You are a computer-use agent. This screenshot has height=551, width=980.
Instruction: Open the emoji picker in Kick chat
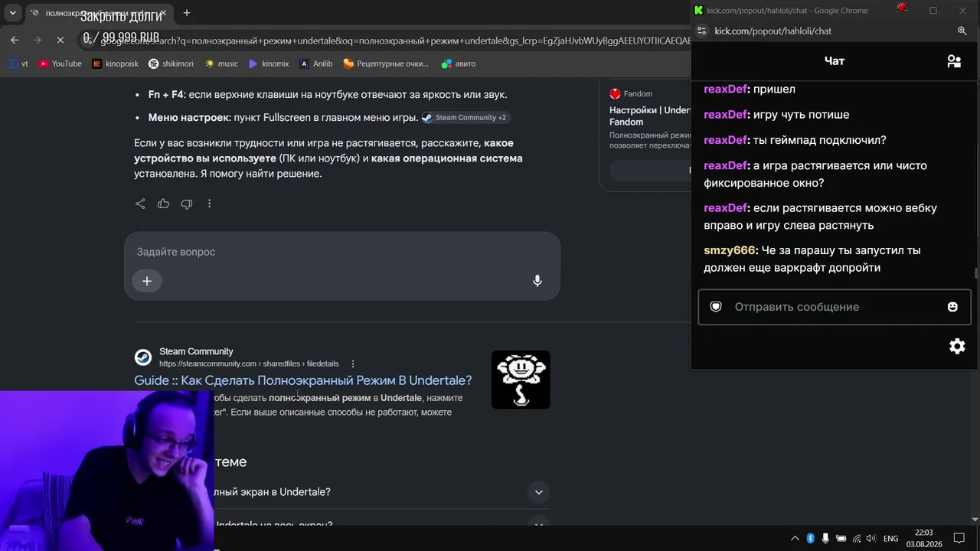click(x=952, y=307)
